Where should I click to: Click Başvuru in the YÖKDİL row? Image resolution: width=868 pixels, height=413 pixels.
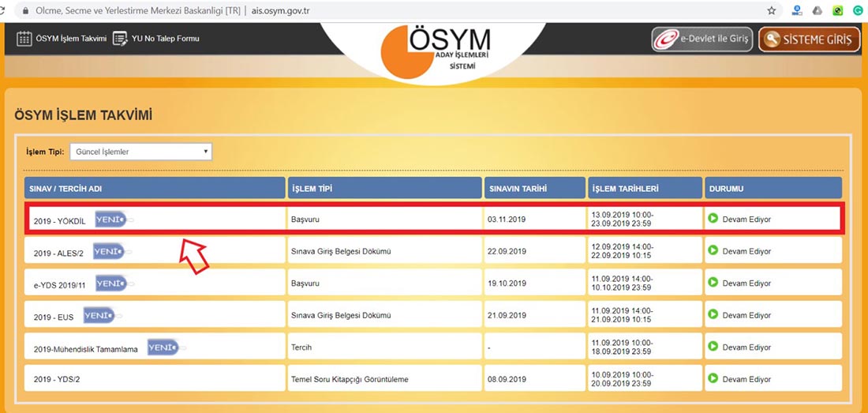pyautogui.click(x=305, y=220)
